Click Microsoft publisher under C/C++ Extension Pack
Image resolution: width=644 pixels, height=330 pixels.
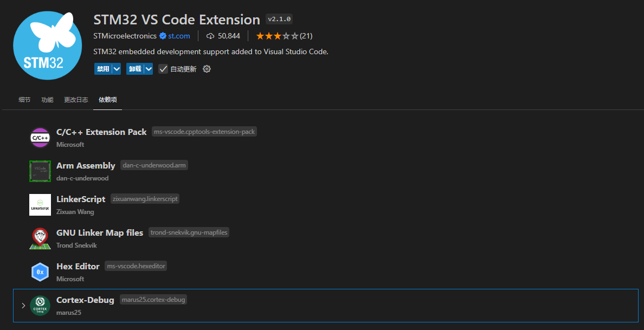[70, 145]
